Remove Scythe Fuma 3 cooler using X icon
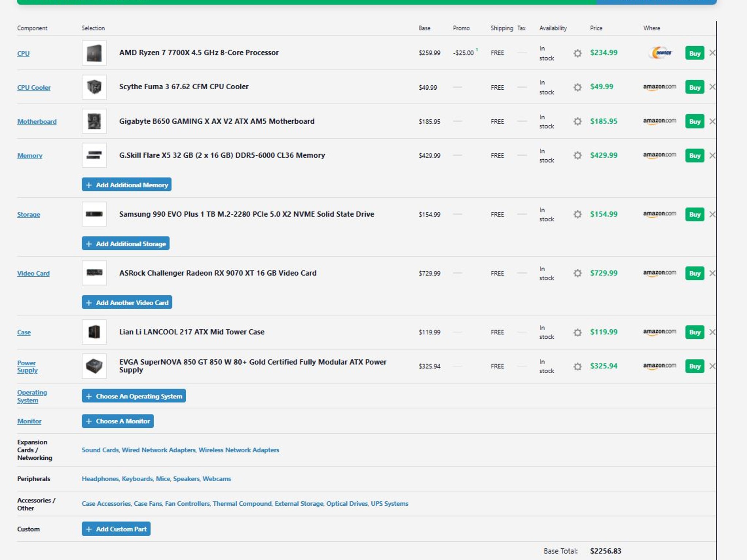This screenshot has width=747, height=560. [x=712, y=87]
